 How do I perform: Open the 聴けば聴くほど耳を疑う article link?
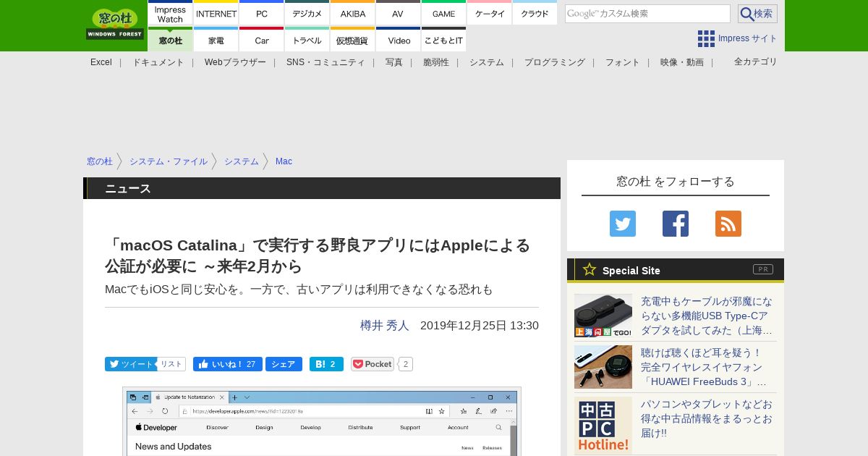(705, 367)
